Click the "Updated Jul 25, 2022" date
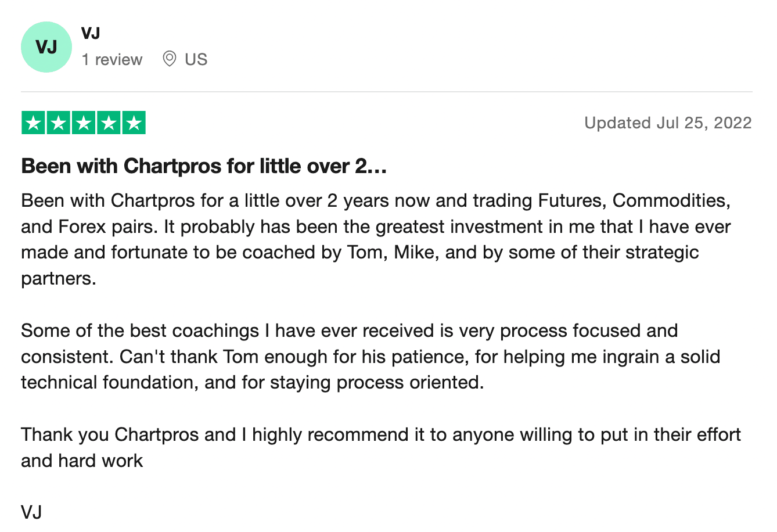777x532 pixels. click(x=668, y=123)
